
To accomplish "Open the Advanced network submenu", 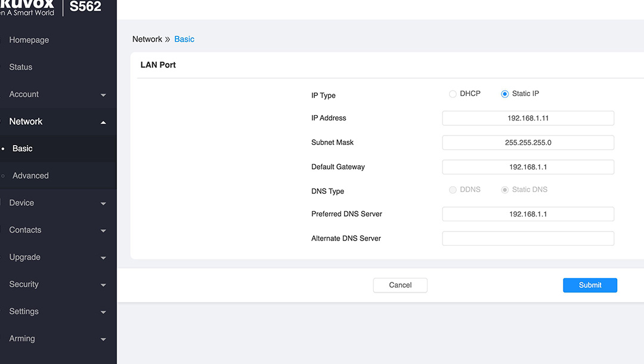I will 30,175.
